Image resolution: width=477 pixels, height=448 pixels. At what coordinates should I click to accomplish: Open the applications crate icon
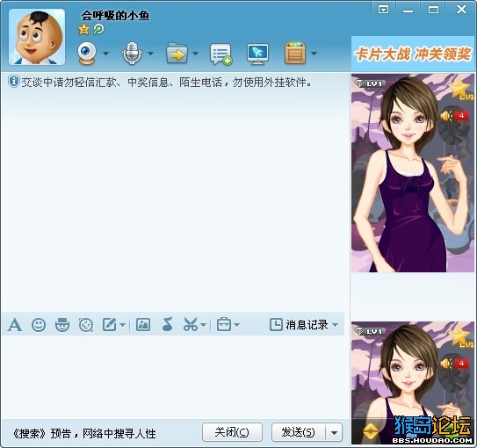pyautogui.click(x=295, y=54)
